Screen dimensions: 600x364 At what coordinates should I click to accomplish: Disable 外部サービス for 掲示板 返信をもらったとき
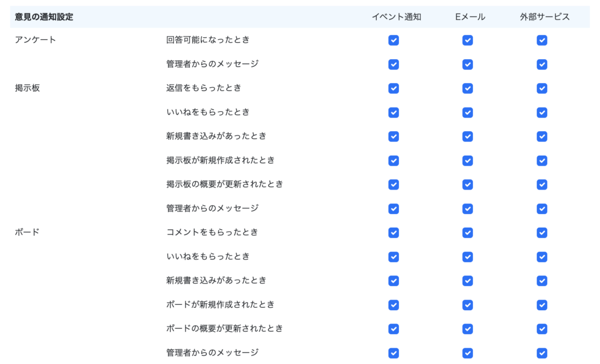pos(542,88)
